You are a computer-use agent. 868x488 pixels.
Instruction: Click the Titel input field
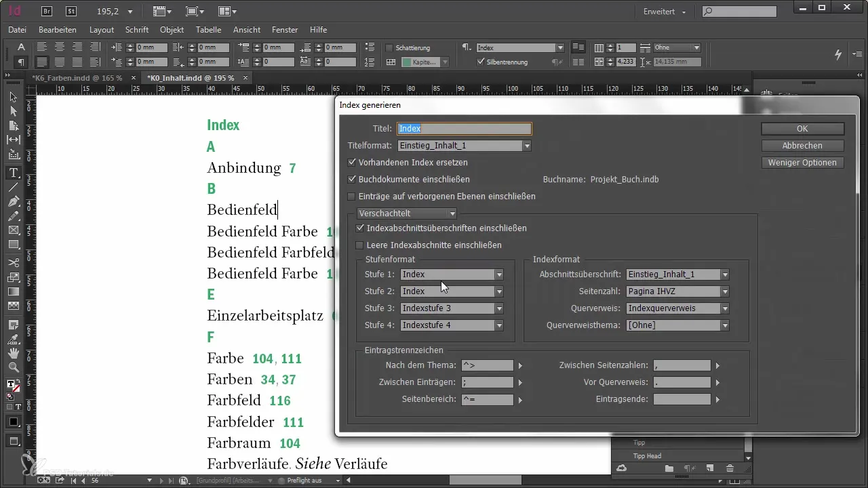coord(464,128)
